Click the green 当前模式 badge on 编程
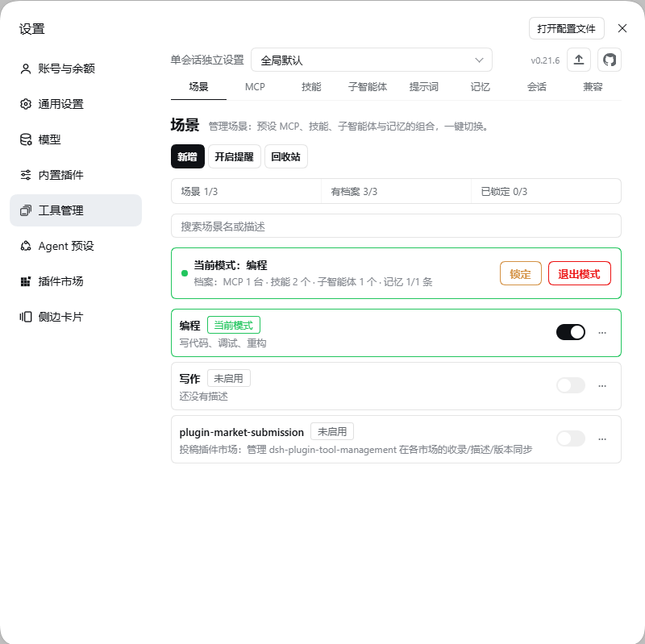Image resolution: width=645 pixels, height=644 pixels. (234, 326)
